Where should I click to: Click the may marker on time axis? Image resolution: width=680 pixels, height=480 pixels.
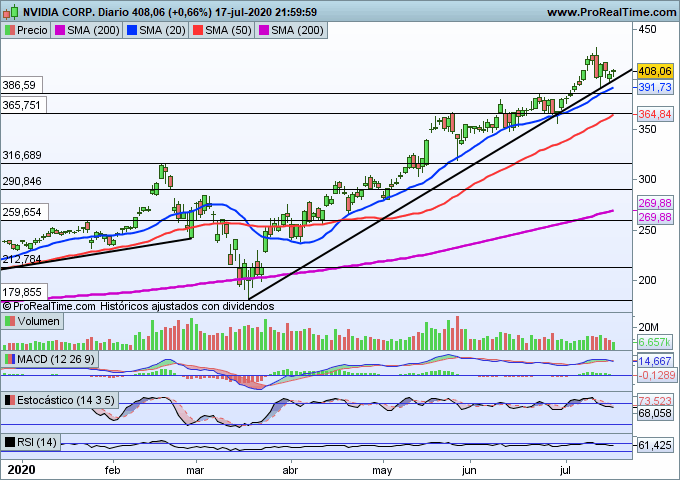point(382,470)
